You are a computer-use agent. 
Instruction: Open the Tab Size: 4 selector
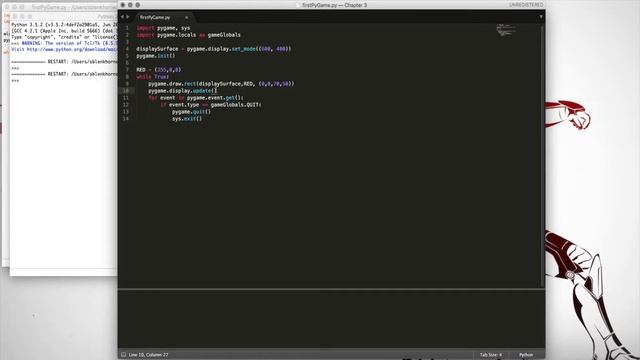(x=491, y=355)
